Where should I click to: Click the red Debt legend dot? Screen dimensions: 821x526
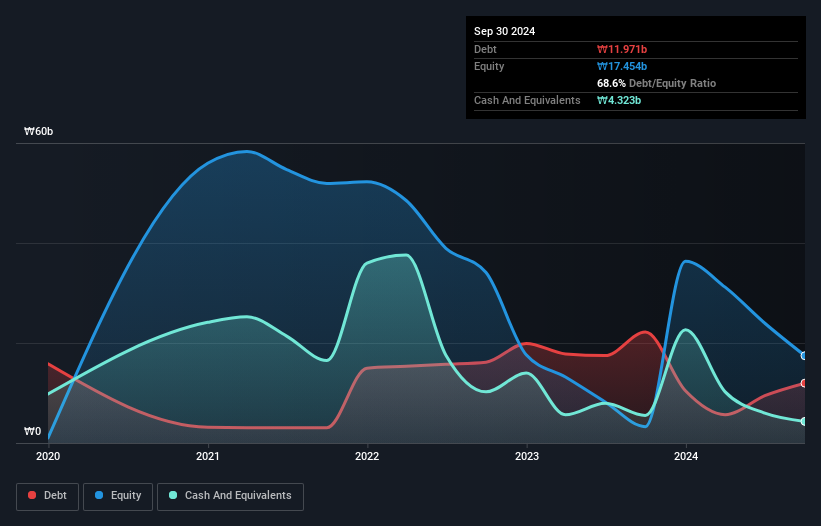[x=32, y=495]
